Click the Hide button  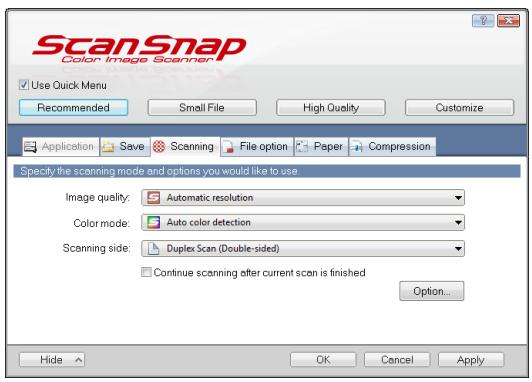(52, 360)
